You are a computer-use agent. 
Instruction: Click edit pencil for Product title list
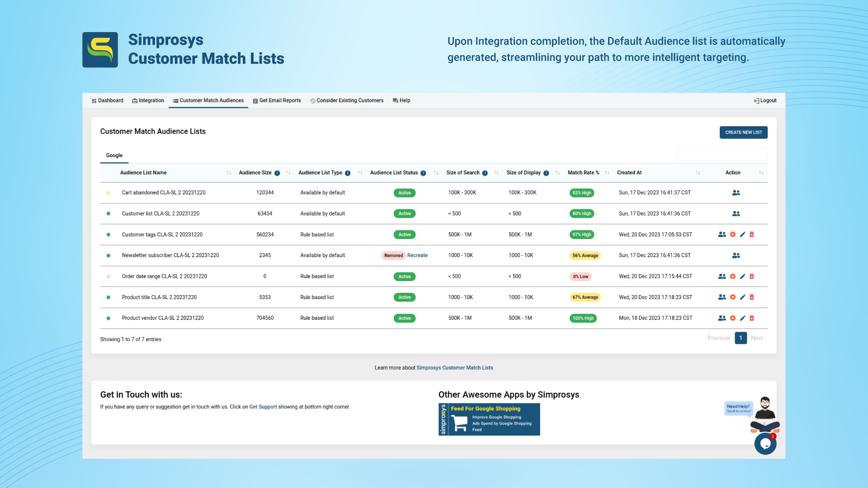742,297
